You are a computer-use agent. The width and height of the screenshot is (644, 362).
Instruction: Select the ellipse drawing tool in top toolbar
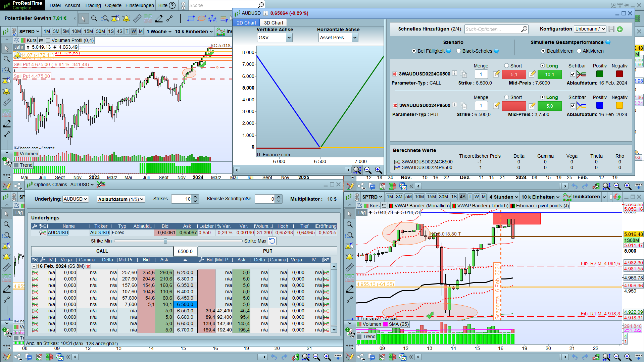tap(201, 18)
